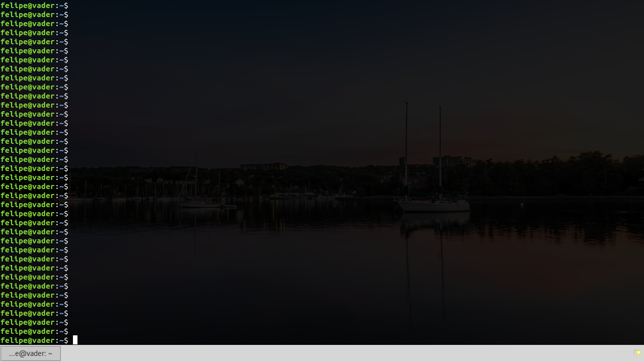The image size is (644, 362).
Task: Select the '...e@vader: ~' terminal tab
Action: click(31, 353)
